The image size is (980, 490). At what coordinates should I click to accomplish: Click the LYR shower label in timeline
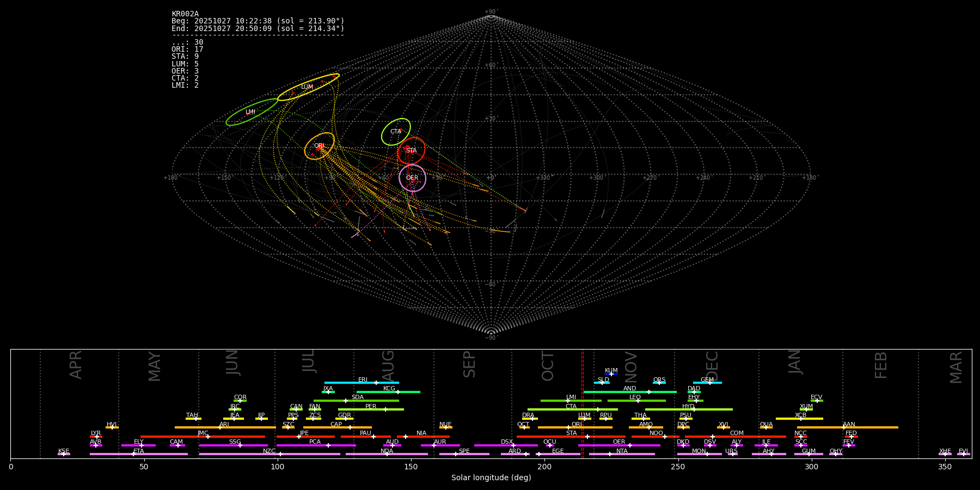click(96, 433)
